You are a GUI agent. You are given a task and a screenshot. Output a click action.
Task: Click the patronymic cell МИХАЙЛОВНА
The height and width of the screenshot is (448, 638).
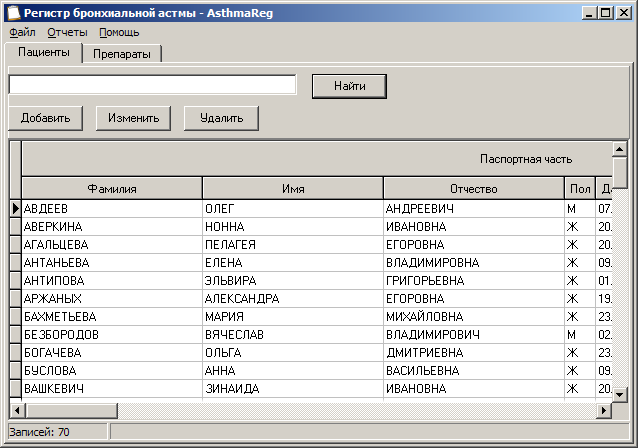coord(474,316)
